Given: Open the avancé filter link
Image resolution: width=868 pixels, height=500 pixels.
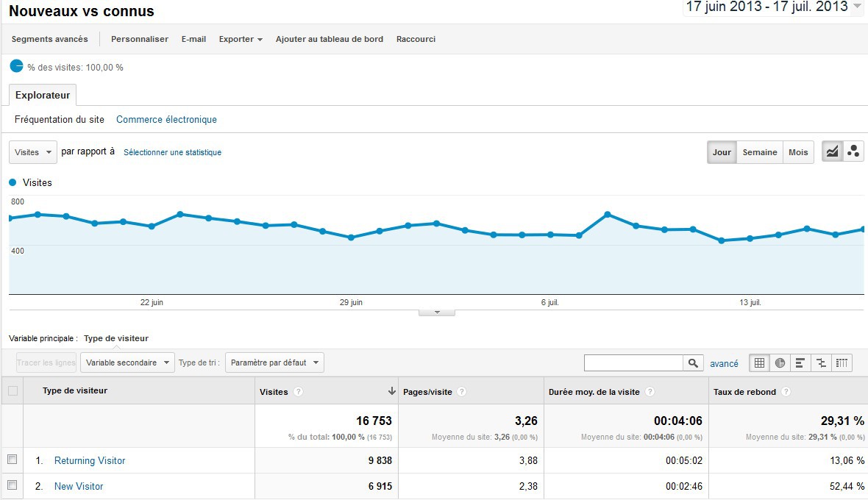Looking at the screenshot, I should [x=724, y=363].
